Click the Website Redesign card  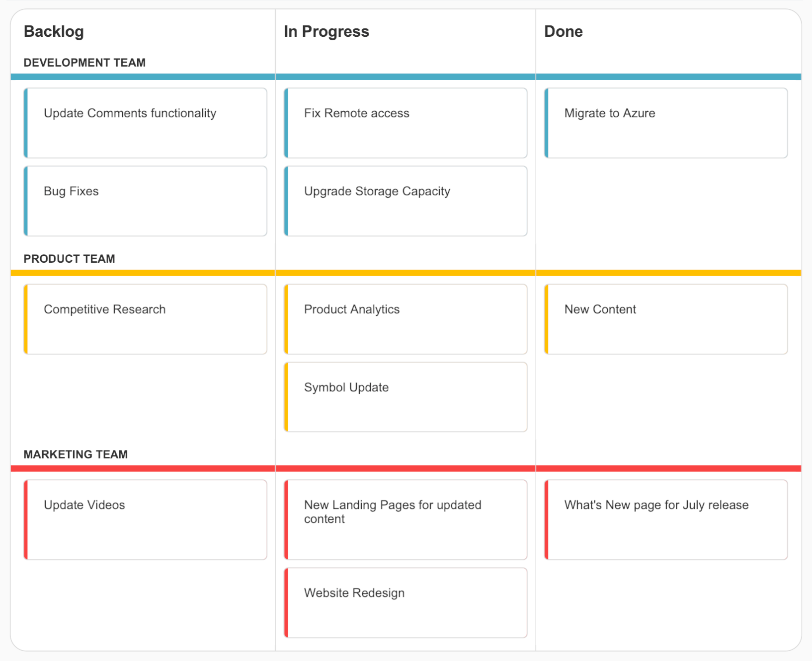406,602
